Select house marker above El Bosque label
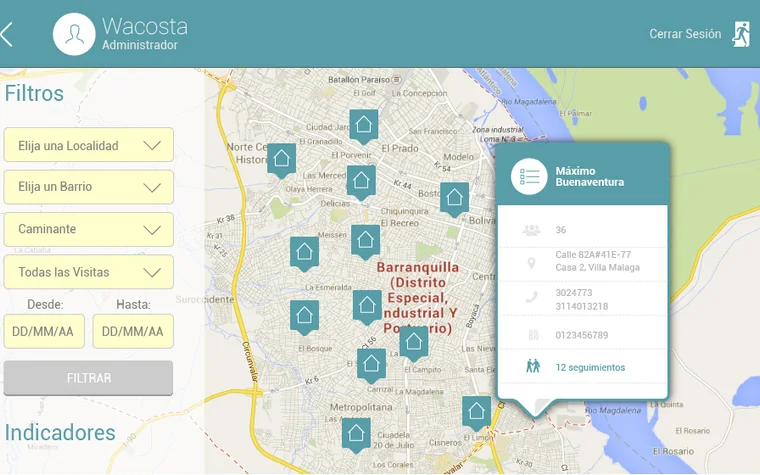This screenshot has width=760, height=475. [x=304, y=317]
